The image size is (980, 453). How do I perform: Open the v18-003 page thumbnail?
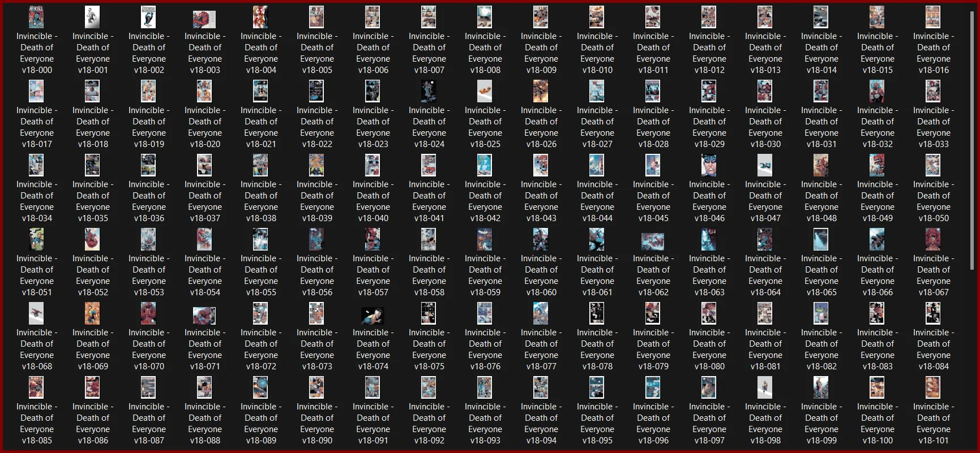tap(204, 19)
